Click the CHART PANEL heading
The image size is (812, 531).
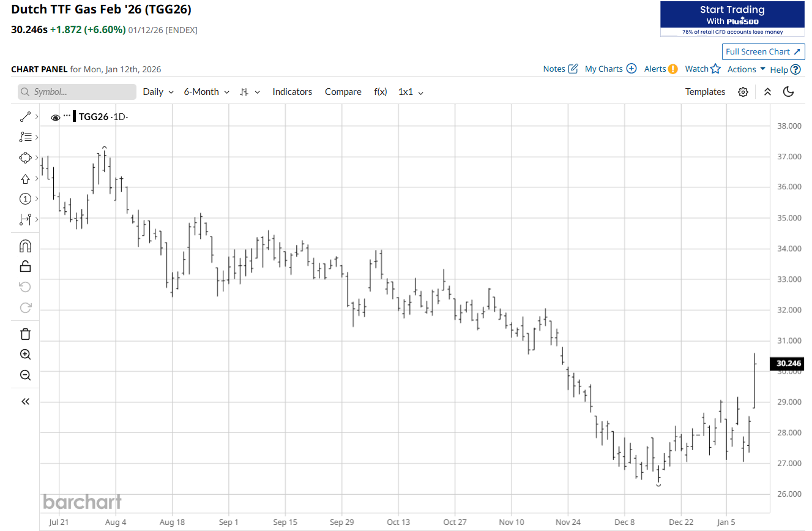click(x=39, y=69)
